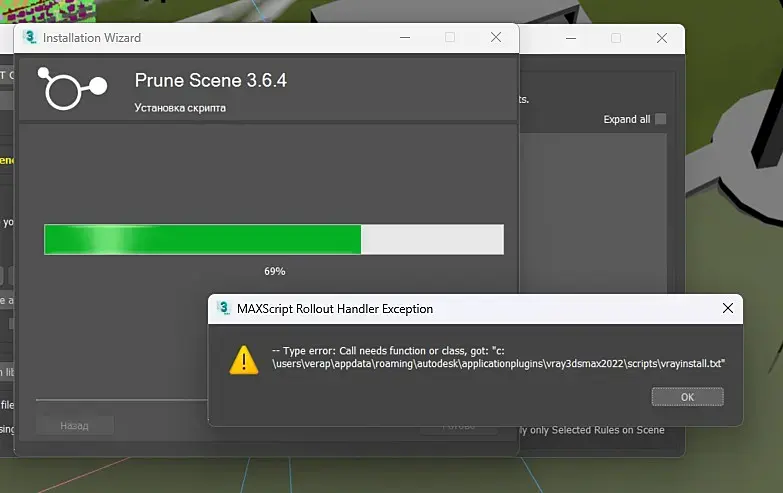Close the rear Prune Scene window
Screen dimensions: 783x493
coord(662,38)
